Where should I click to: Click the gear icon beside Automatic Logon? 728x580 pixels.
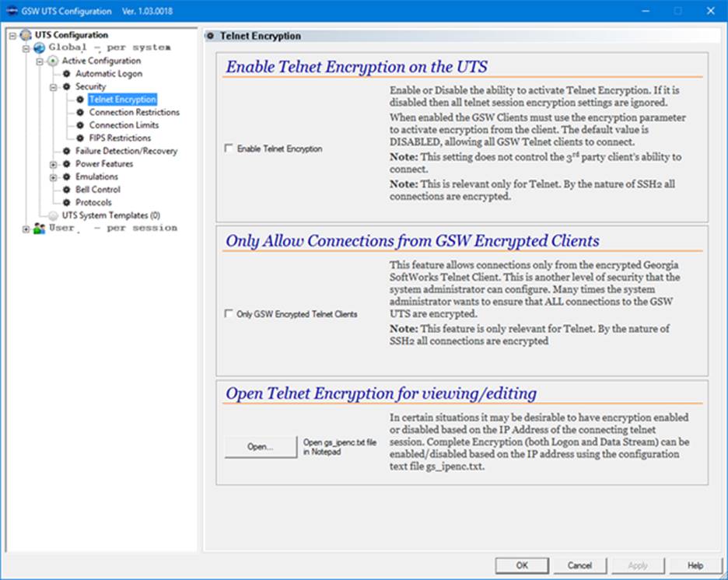tap(66, 74)
